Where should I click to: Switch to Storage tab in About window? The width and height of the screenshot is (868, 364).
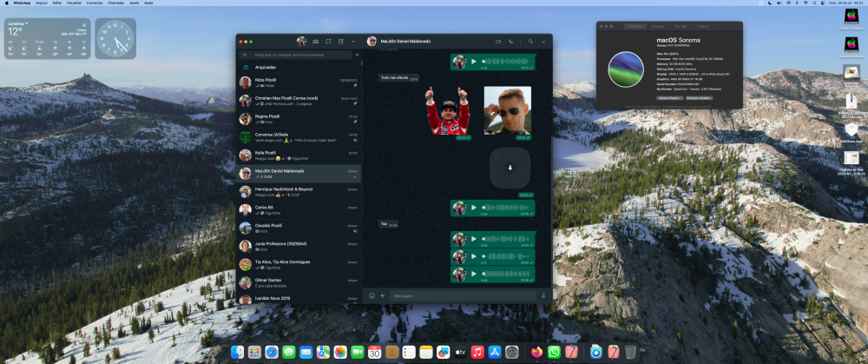pyautogui.click(x=681, y=26)
